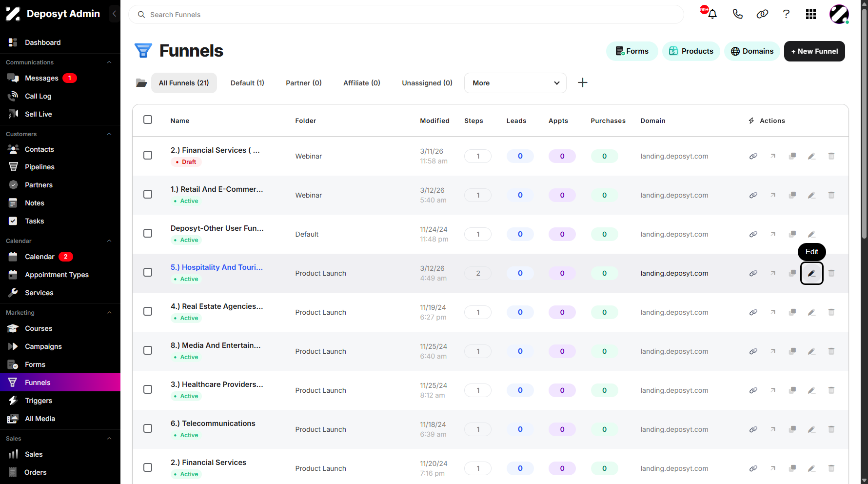This screenshot has width=868, height=484.
Task: Tick the select-all checkbox in table header
Action: pos(148,120)
